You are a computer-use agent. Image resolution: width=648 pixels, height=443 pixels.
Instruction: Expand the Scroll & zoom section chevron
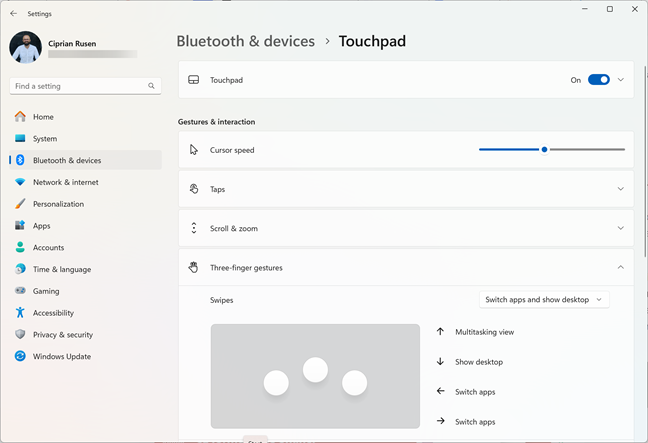(620, 228)
